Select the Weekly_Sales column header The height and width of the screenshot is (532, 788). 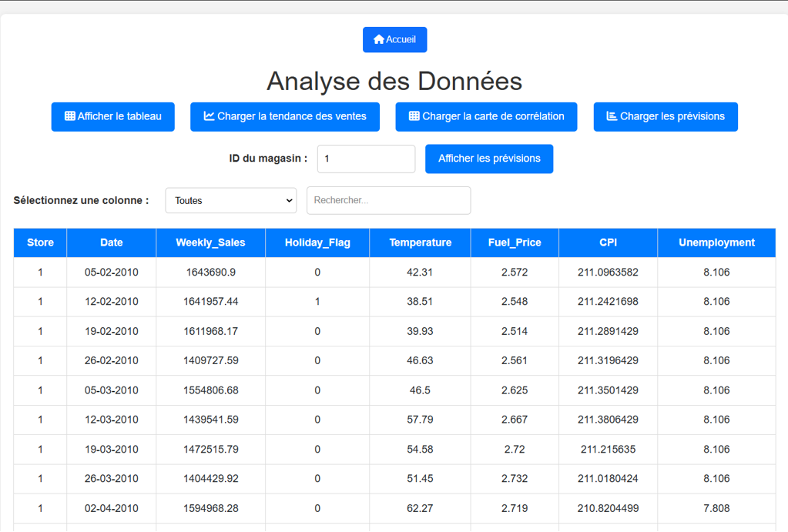coord(210,243)
